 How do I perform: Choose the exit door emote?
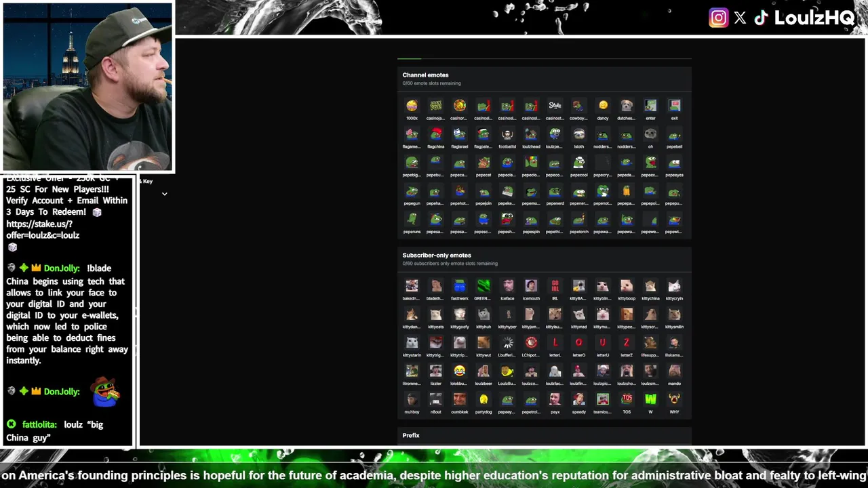coord(674,106)
